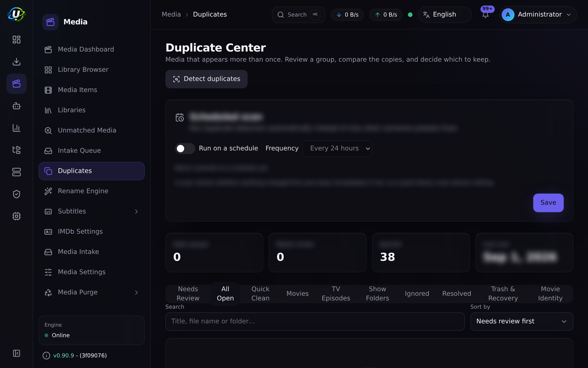The image size is (588, 368).
Task: Click the version info icon
Action: [x=46, y=356]
